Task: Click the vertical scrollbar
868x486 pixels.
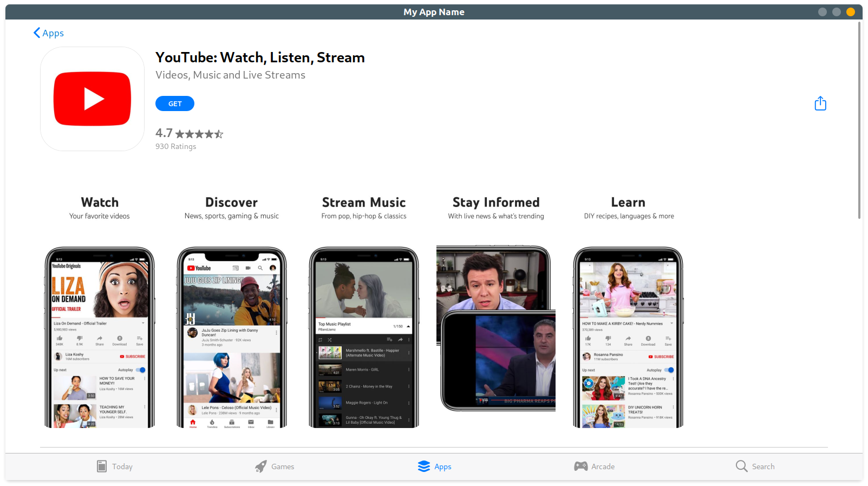Action: pos(859,120)
